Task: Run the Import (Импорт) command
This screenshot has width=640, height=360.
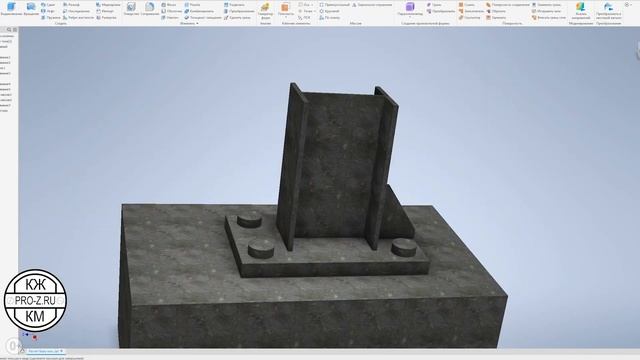Action: [105, 11]
